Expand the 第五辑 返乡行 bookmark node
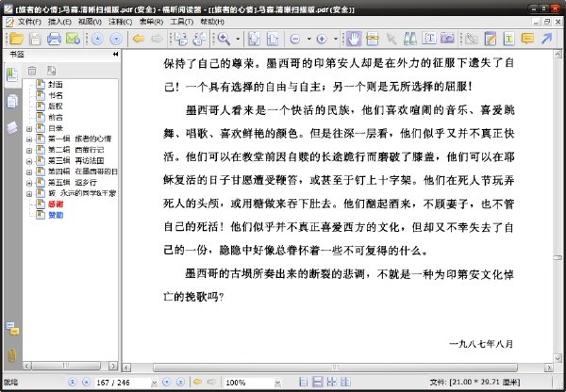566x392 pixels. click(29, 183)
